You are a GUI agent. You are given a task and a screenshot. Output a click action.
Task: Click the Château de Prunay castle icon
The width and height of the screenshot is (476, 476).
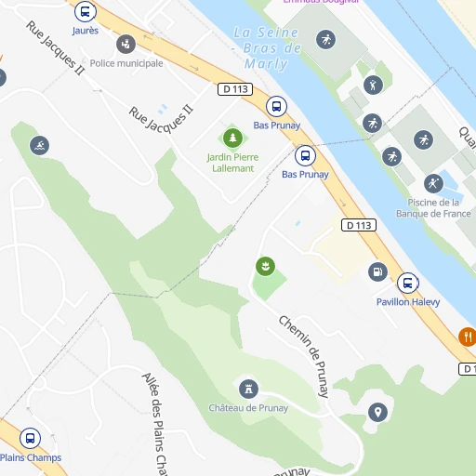(x=248, y=389)
